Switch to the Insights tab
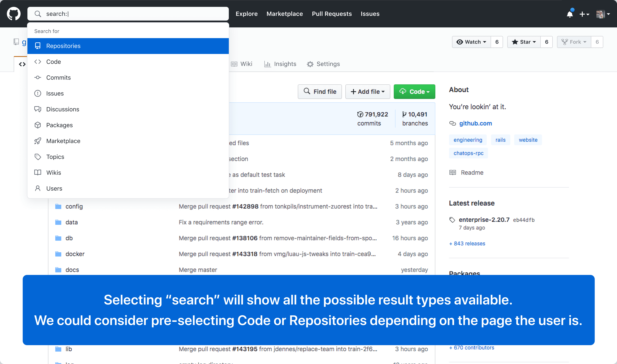The height and width of the screenshot is (364, 617). pyautogui.click(x=280, y=64)
